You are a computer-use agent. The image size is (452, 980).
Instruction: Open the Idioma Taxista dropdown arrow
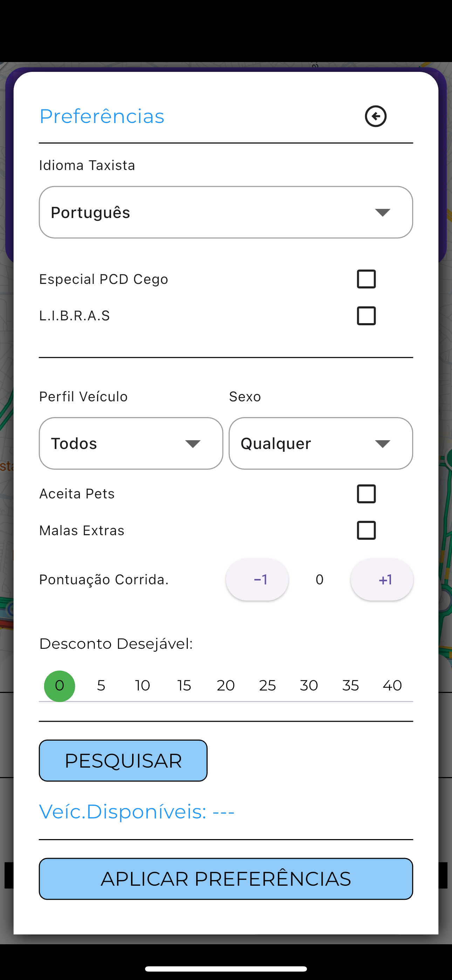point(382,212)
